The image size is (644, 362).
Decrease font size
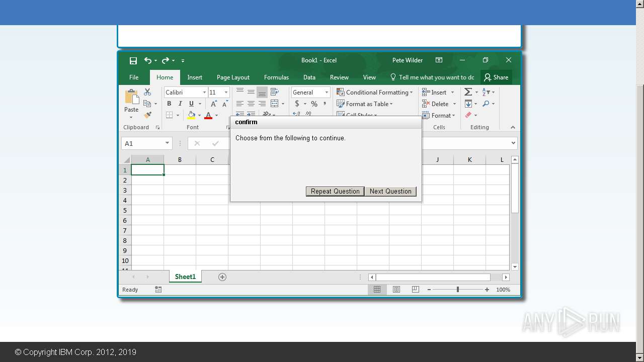[x=225, y=104]
